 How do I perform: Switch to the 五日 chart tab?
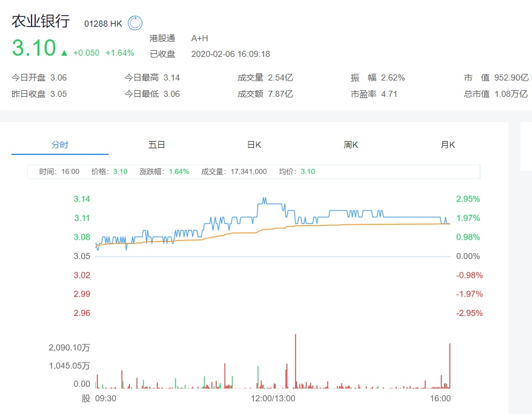click(156, 145)
